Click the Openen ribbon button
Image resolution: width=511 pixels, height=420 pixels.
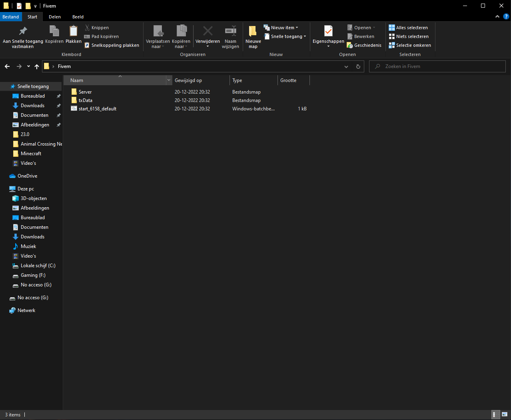361,28
